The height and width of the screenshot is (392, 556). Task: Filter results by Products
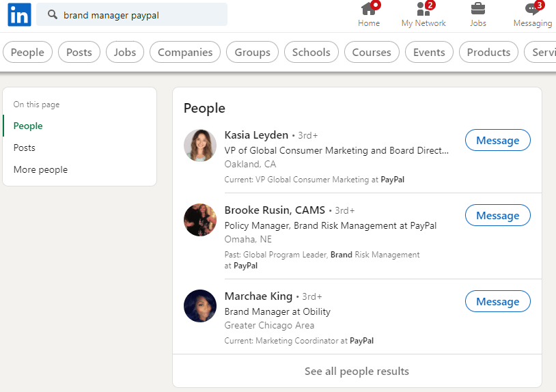(x=488, y=52)
